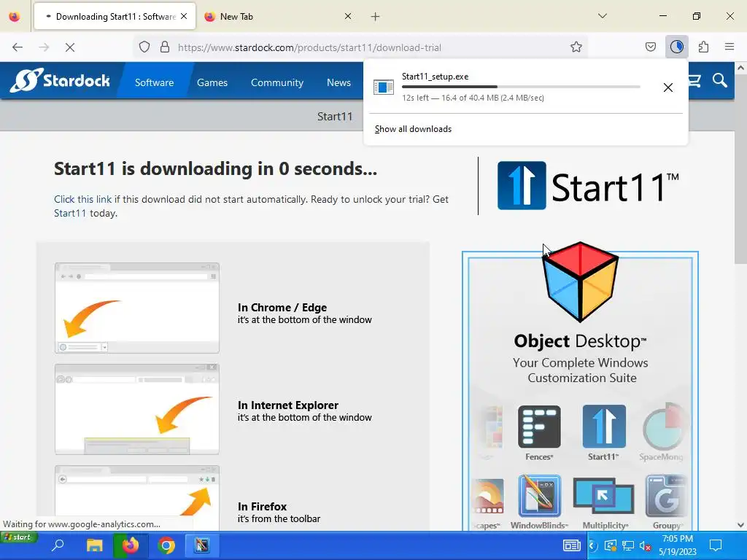Close the Downloading Start11 tab
Viewport: 747px width, 560px height.
[x=184, y=16]
